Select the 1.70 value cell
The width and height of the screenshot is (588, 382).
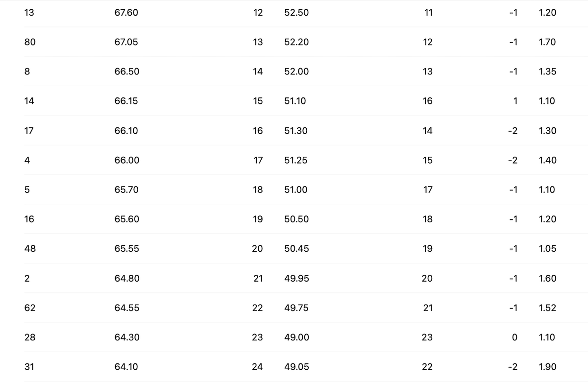pyautogui.click(x=547, y=42)
